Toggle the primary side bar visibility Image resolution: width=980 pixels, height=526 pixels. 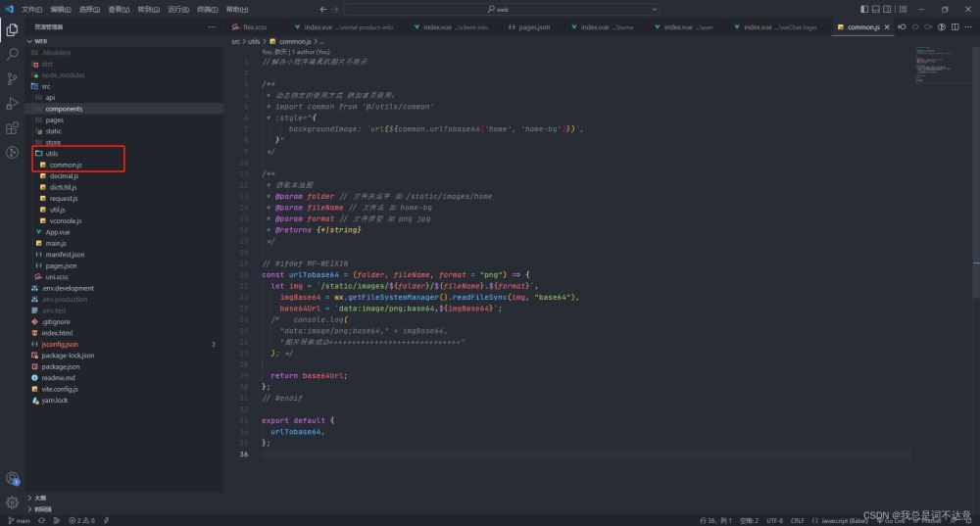[862, 9]
